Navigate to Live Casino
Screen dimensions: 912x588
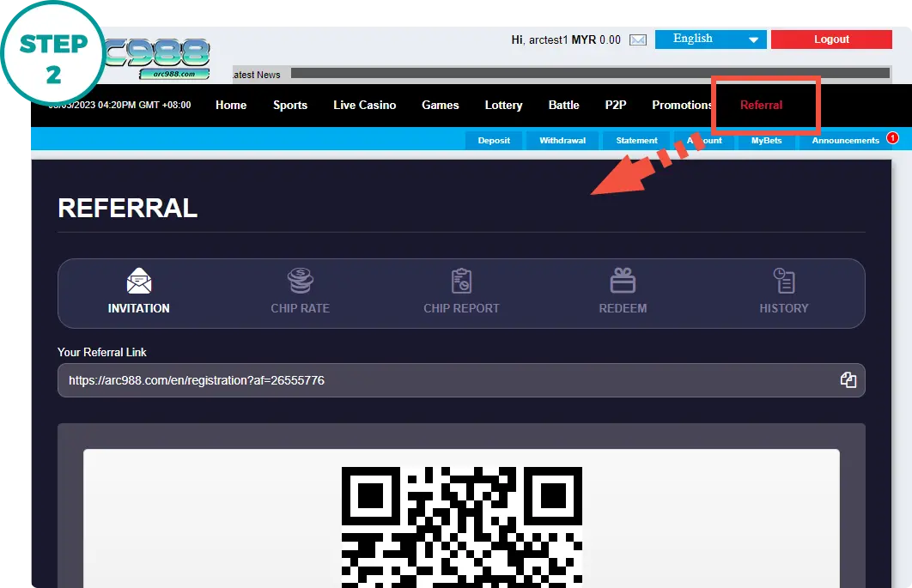365,105
